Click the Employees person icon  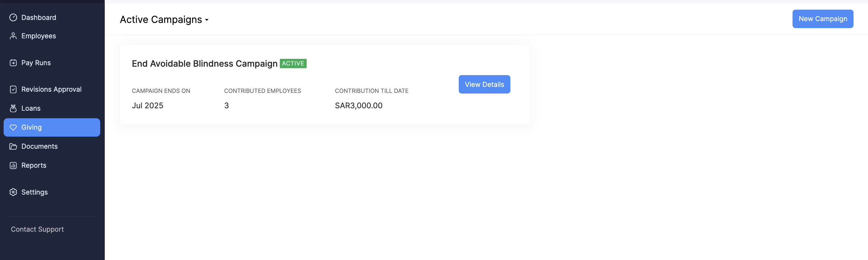coord(13,36)
